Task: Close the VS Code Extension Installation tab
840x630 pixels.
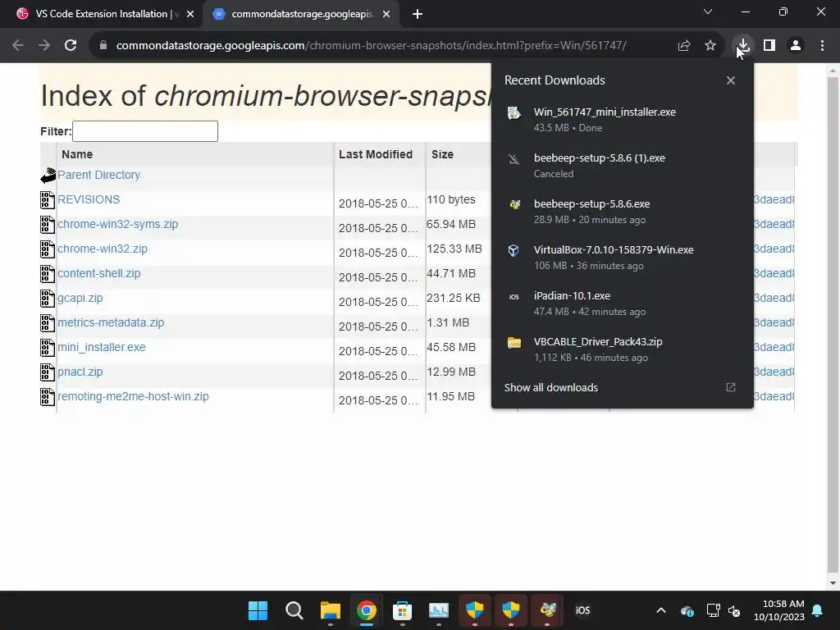Action: [190, 15]
